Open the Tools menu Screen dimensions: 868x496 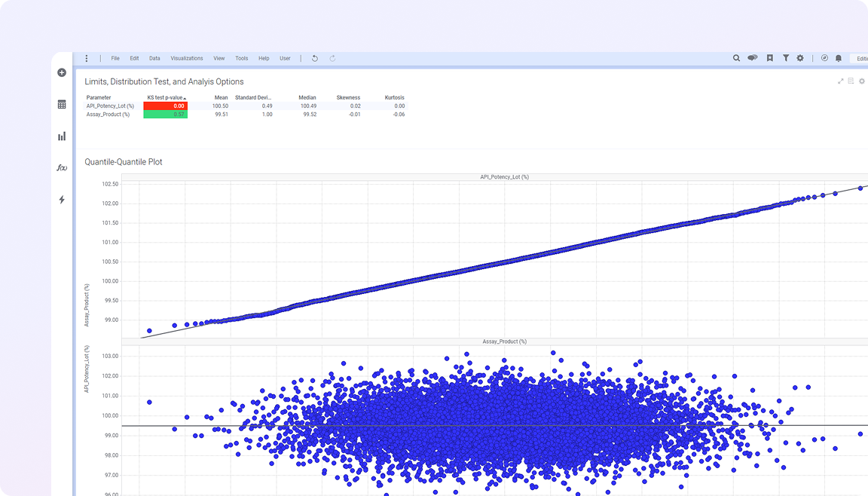(241, 58)
